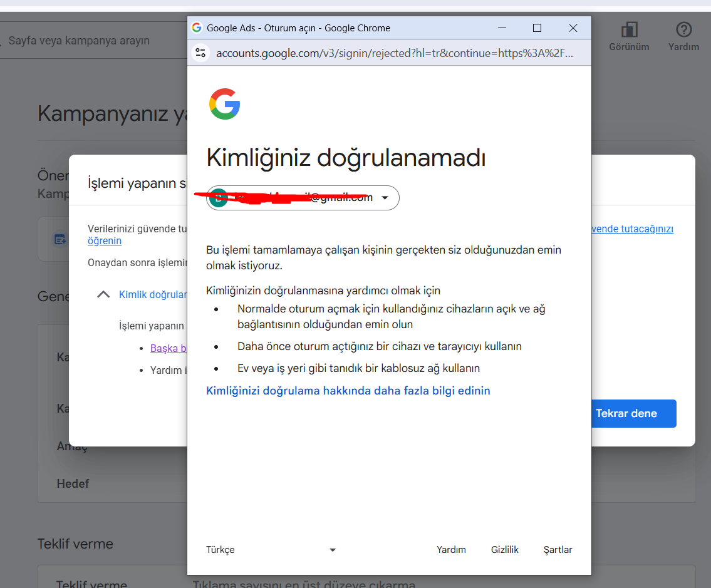Click the 'Hedef' row label in background
711x588 pixels.
point(73,483)
